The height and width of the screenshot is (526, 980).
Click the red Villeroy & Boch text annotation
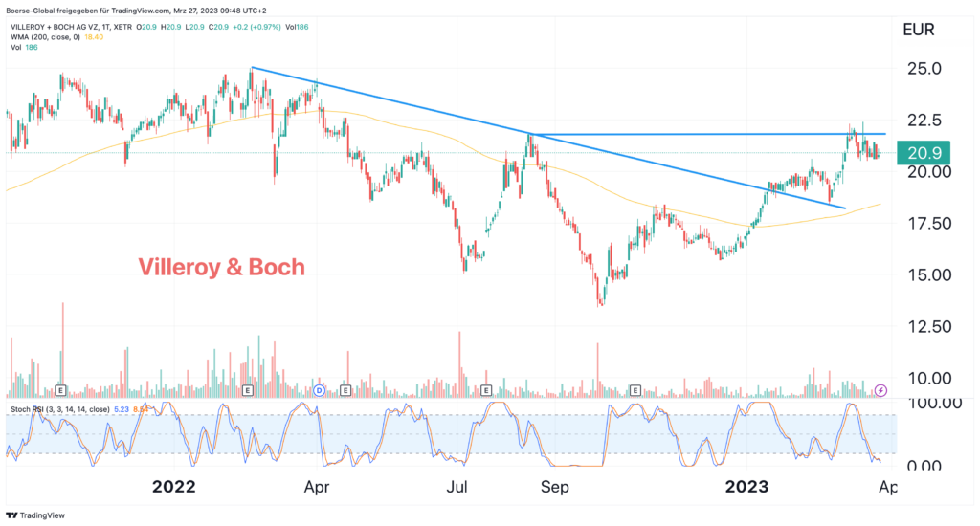point(221,267)
